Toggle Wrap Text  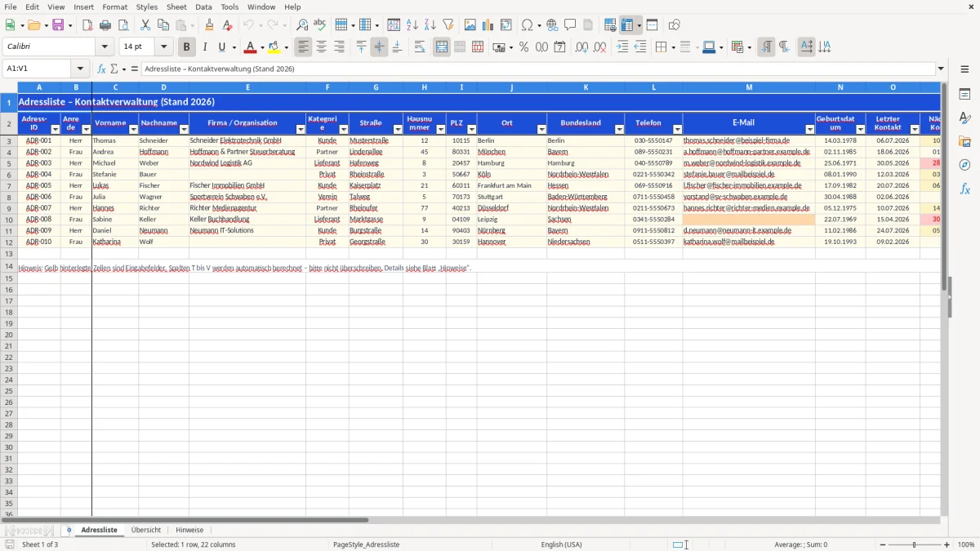click(420, 47)
